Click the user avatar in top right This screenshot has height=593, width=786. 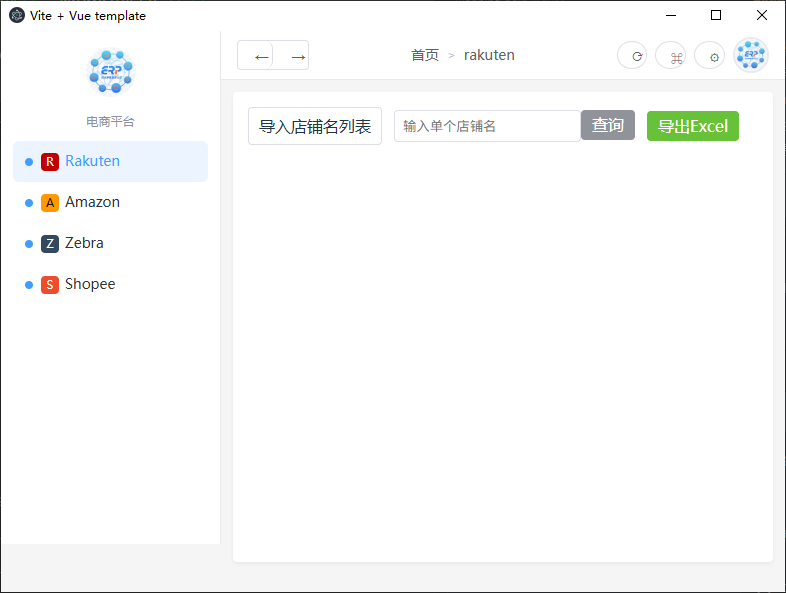click(751, 55)
